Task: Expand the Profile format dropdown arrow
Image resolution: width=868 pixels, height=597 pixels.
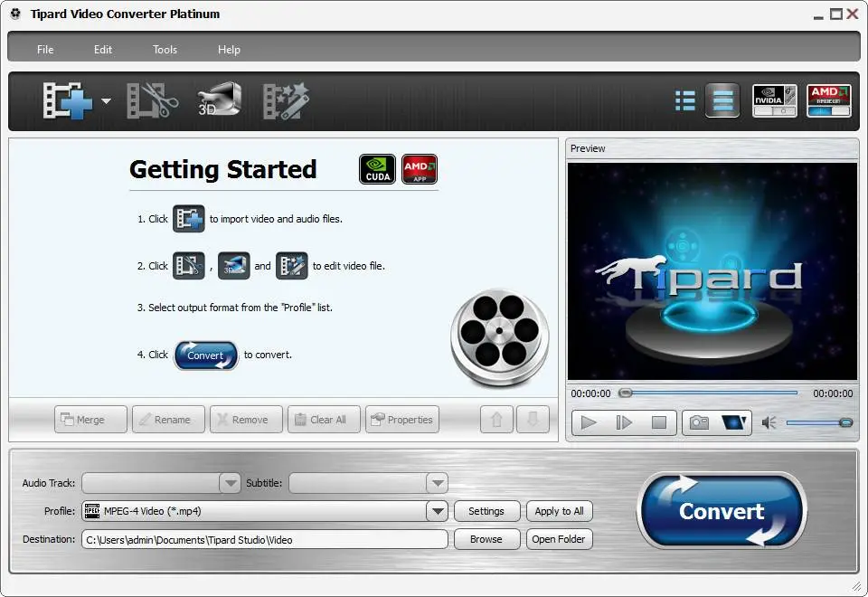Action: click(x=437, y=510)
